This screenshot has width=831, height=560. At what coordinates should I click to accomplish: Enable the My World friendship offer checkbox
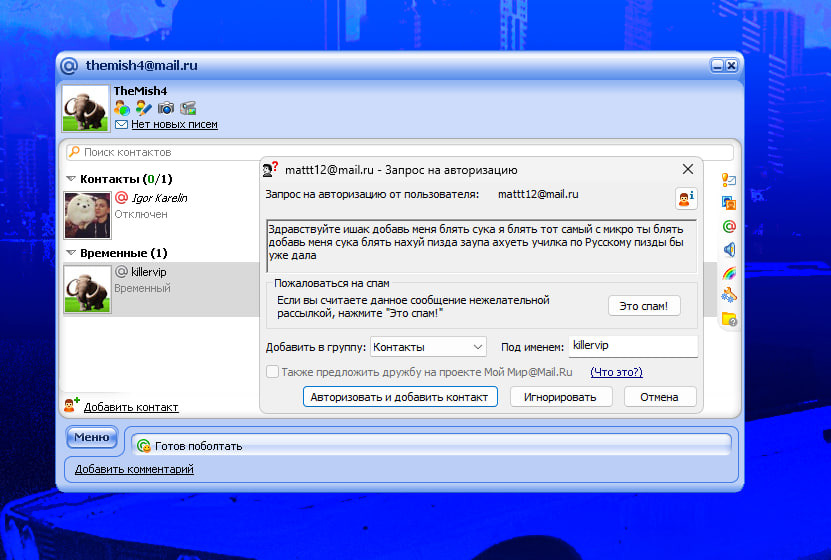click(273, 372)
